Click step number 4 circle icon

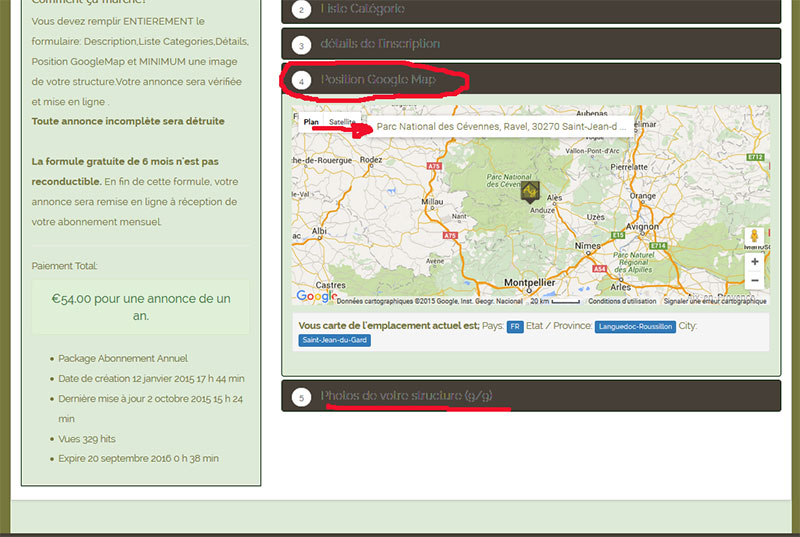[x=302, y=81]
